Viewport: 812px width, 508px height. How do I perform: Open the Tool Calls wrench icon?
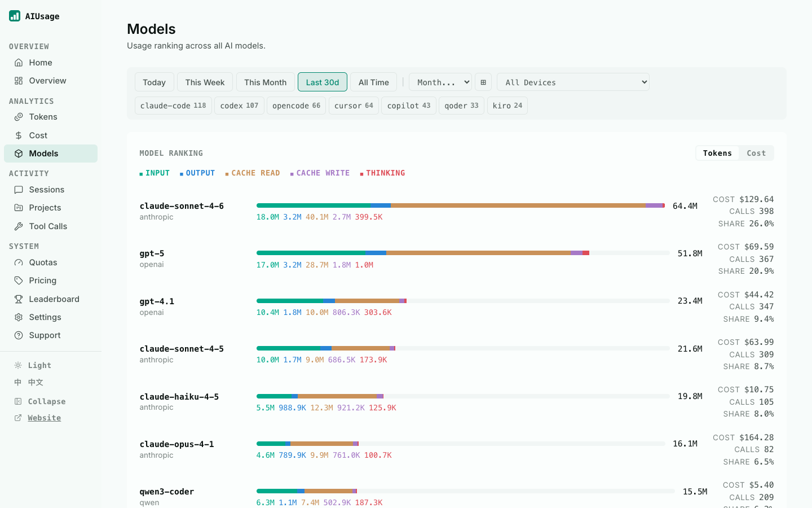pos(19,226)
